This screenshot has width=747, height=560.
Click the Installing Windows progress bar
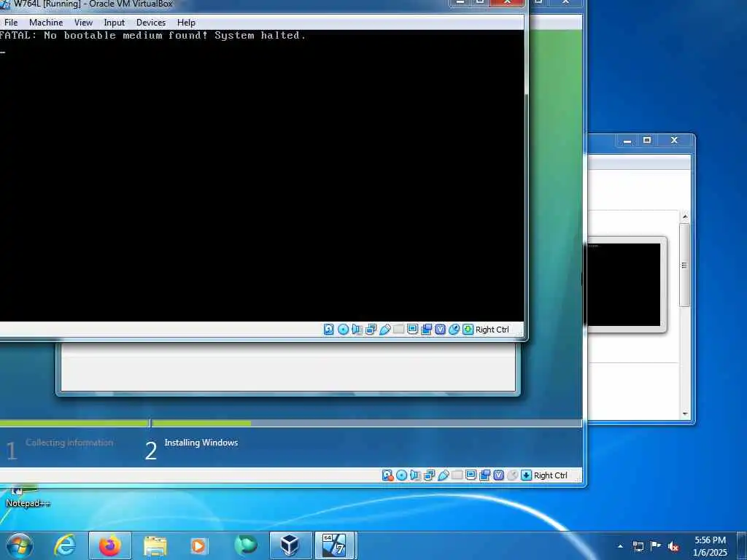pyautogui.click(x=367, y=423)
